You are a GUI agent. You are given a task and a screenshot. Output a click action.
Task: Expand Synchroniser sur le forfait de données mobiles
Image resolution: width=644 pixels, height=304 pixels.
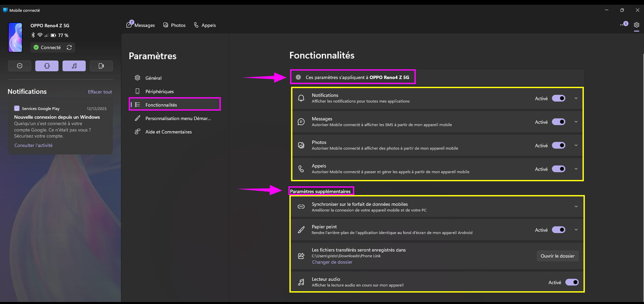576,206
